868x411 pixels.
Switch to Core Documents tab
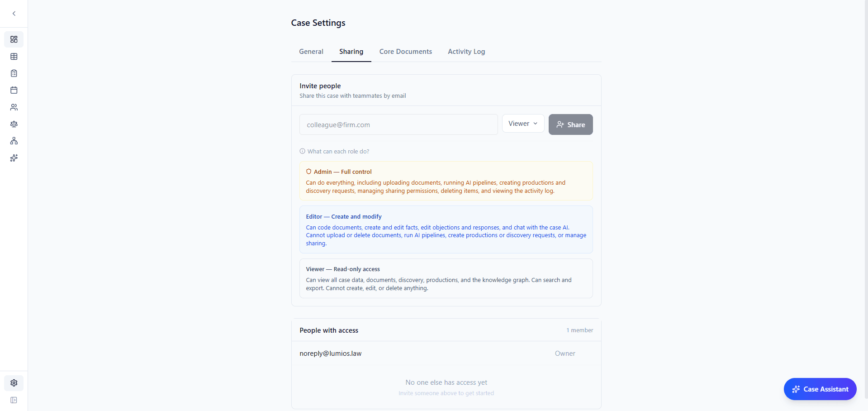point(405,51)
